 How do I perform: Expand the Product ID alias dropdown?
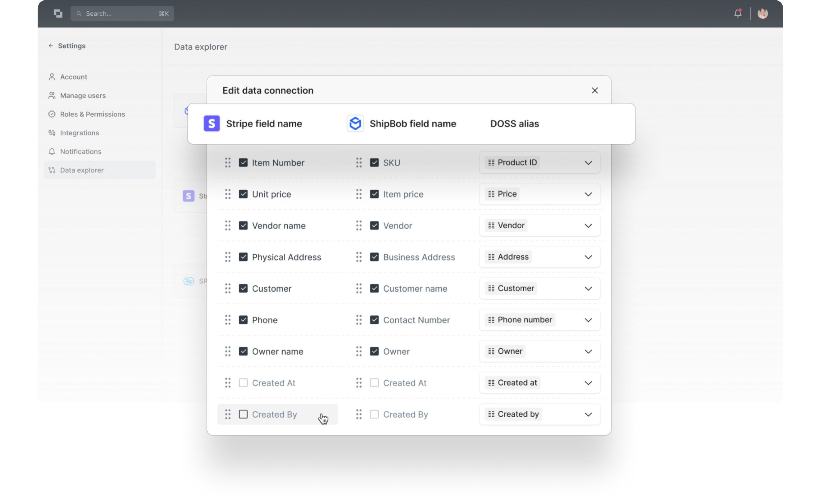[x=539, y=163]
